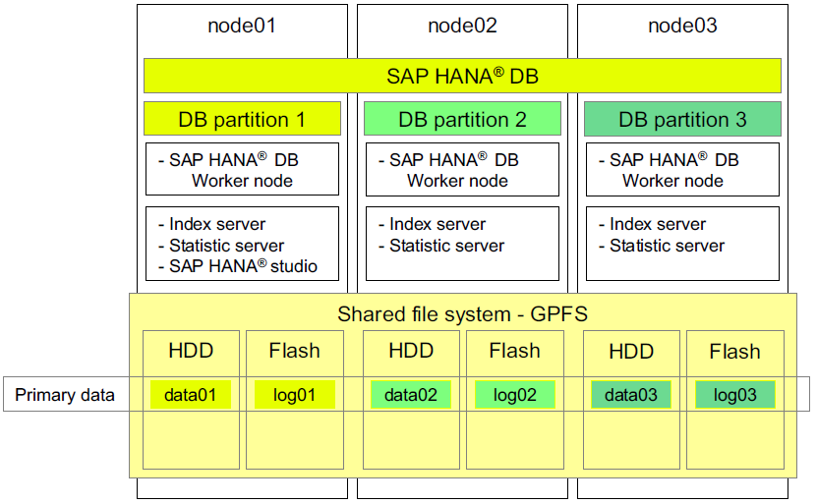Select the data02 green block
The width and height of the screenshot is (817, 504).
(411, 395)
